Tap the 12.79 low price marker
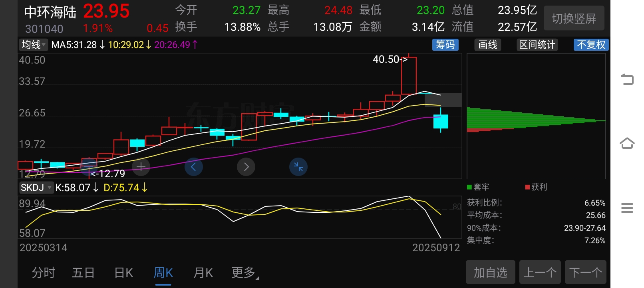The height and width of the screenshot is (288, 644). coord(108,174)
